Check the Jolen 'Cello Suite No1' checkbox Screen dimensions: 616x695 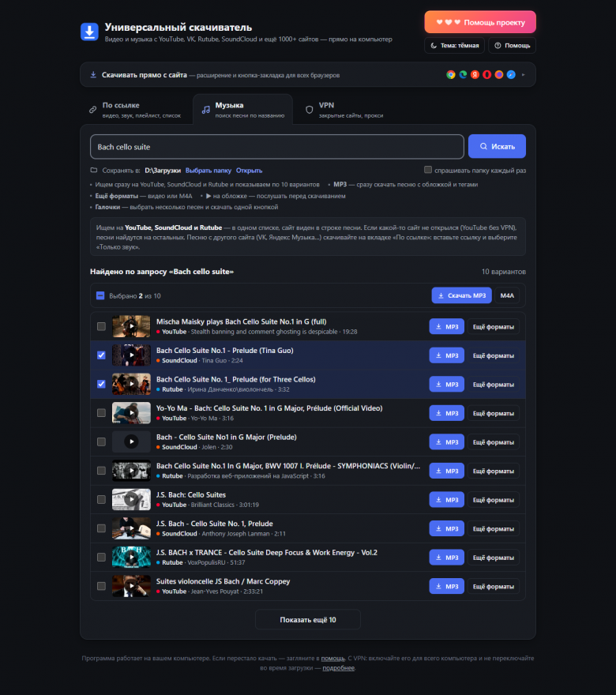coord(102,442)
